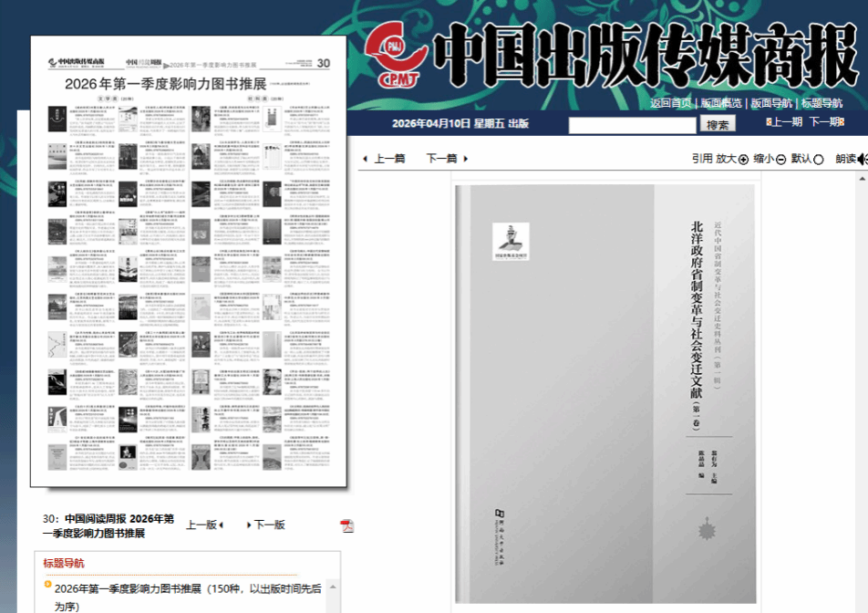Click the 放大 zoom-in plus icon
868x613 pixels.
tap(743, 159)
